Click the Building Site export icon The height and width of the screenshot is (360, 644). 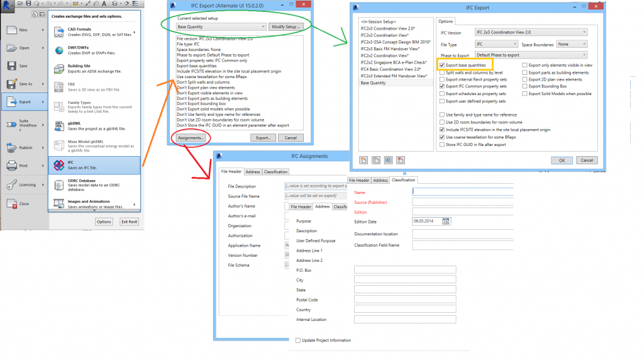point(57,68)
